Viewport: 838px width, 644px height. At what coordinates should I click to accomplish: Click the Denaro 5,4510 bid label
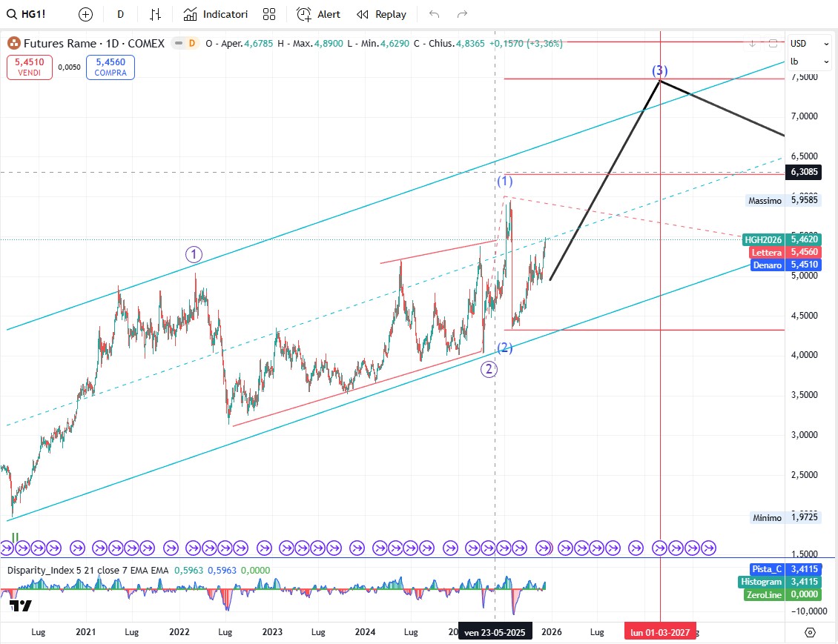[786, 265]
